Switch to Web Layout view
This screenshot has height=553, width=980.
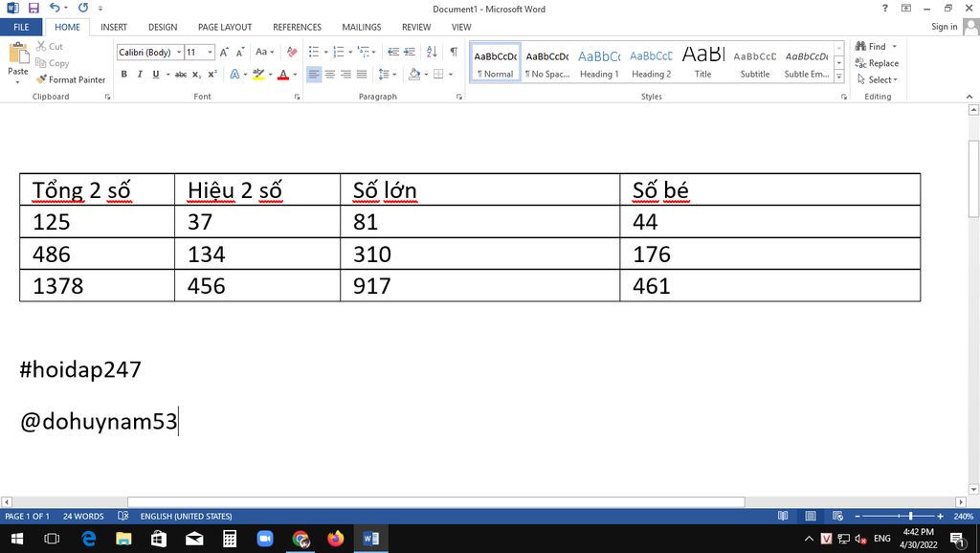837,516
